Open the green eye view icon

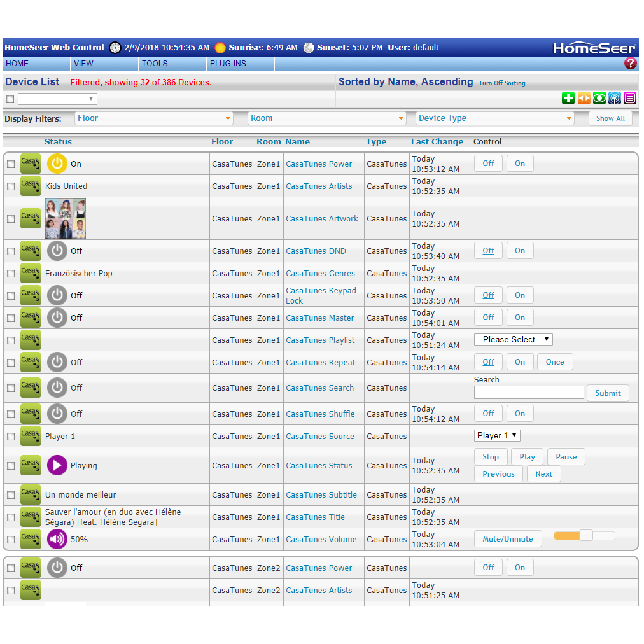pyautogui.click(x=599, y=98)
